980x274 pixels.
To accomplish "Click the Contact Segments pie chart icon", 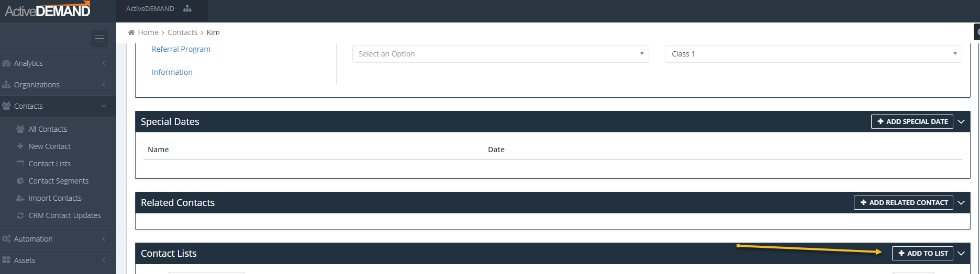I will (x=20, y=181).
